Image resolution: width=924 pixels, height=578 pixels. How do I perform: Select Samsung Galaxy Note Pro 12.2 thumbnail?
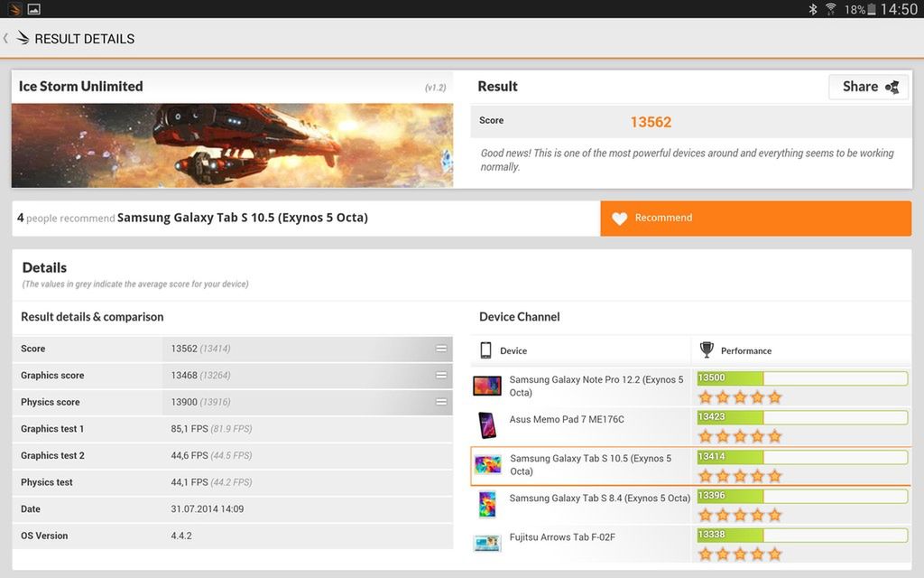coord(487,387)
